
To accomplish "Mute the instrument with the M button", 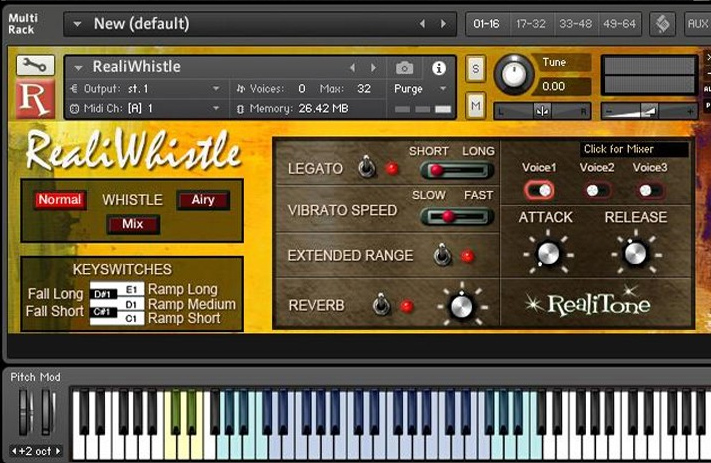I will tap(475, 106).
